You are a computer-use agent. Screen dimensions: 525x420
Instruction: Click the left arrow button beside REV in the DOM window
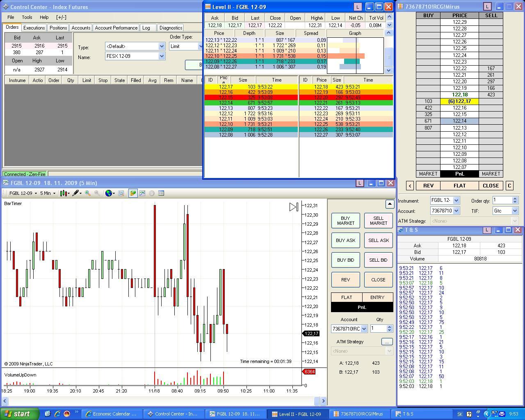[410, 186]
